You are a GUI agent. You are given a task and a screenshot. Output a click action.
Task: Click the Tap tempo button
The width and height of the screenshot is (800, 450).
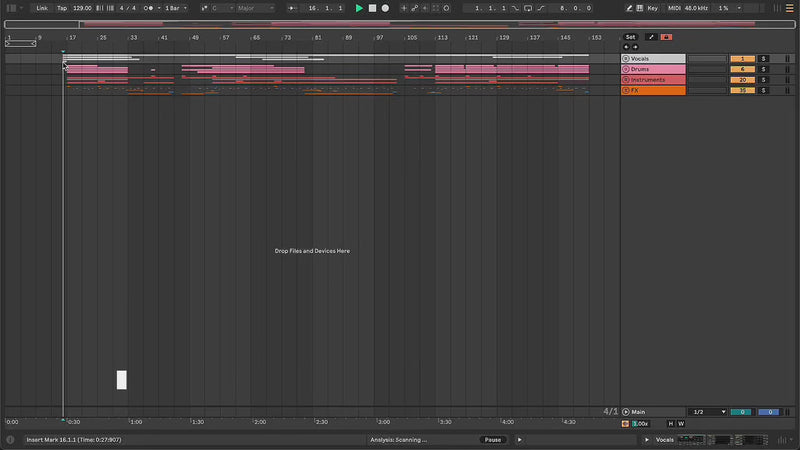pyautogui.click(x=62, y=8)
